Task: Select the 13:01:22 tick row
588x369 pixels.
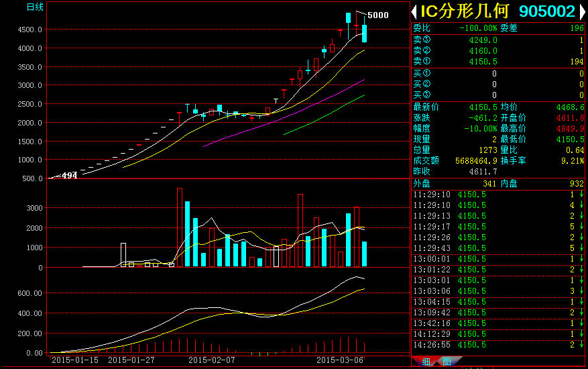Action: (x=498, y=270)
